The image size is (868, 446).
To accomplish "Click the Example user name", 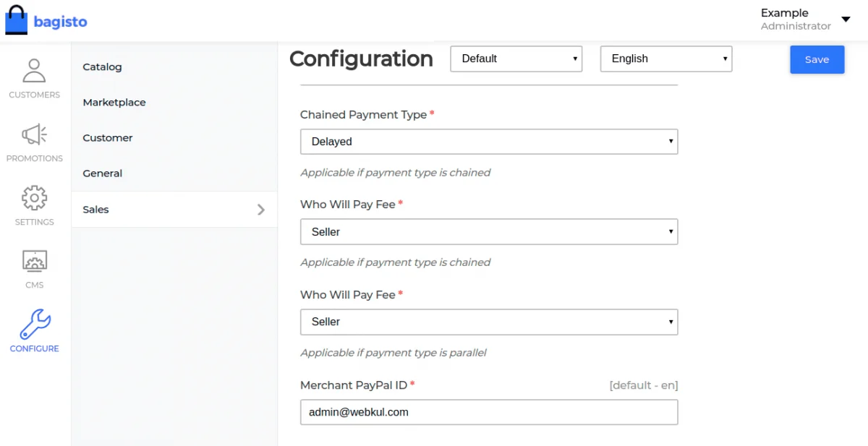I will click(784, 13).
